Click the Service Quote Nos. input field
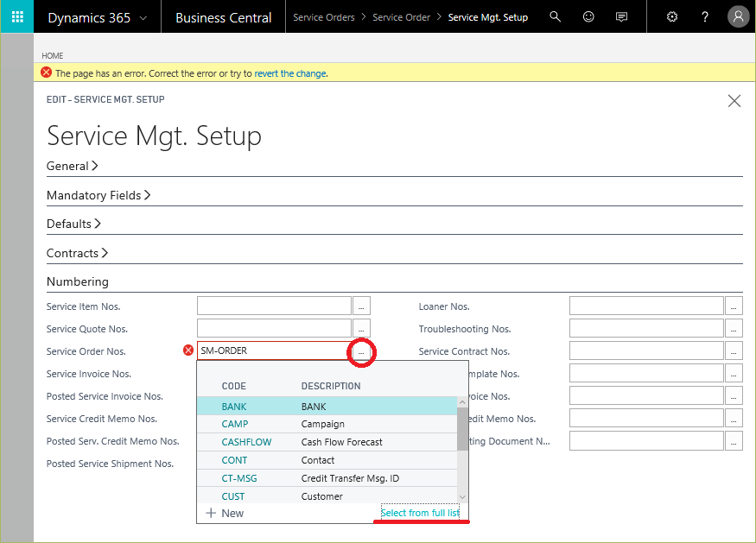 tap(274, 328)
